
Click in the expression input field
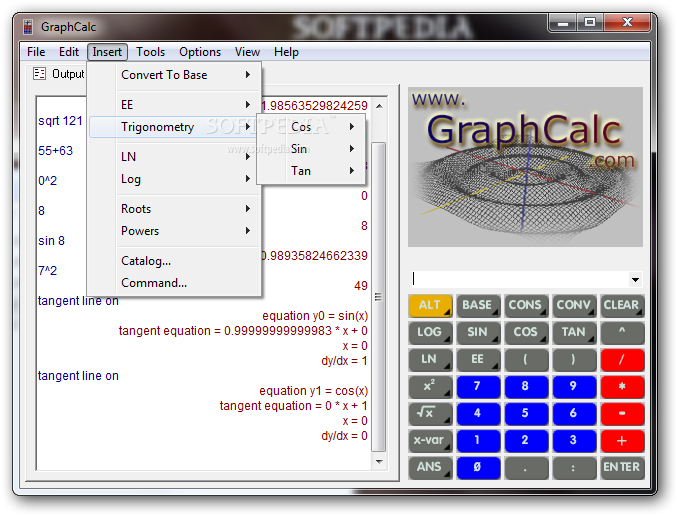[519, 280]
